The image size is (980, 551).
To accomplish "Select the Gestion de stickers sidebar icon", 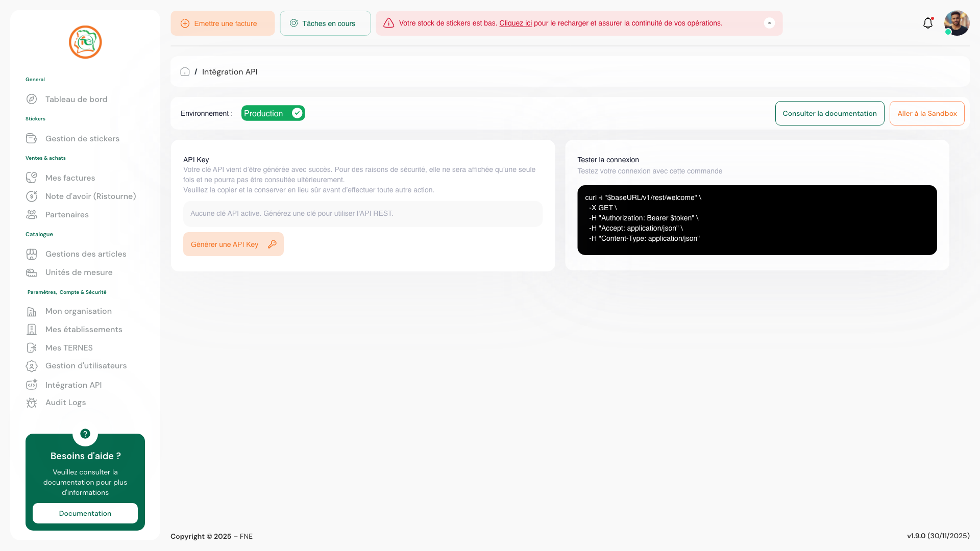I will (32, 138).
